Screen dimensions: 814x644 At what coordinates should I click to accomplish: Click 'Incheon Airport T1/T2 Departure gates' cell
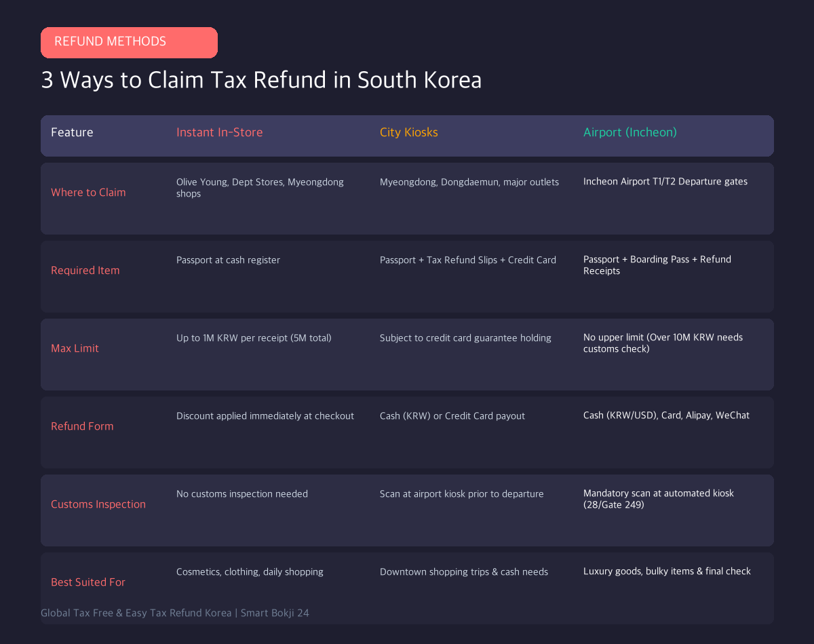point(665,182)
